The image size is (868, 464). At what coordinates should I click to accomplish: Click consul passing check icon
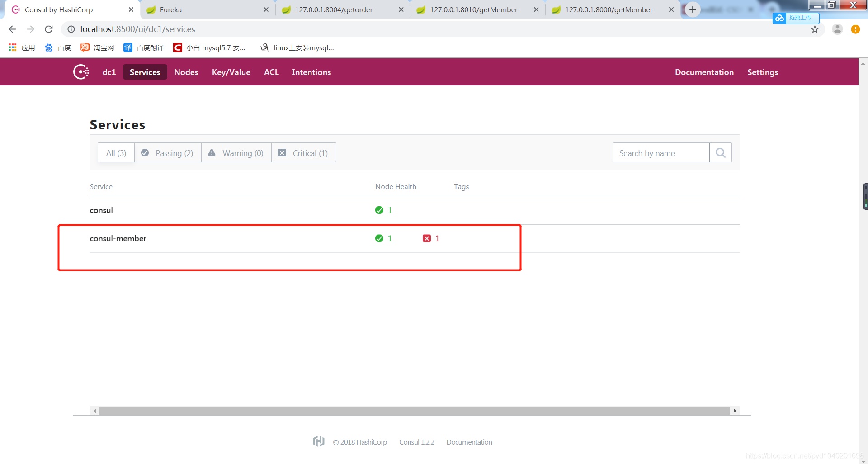coord(379,210)
